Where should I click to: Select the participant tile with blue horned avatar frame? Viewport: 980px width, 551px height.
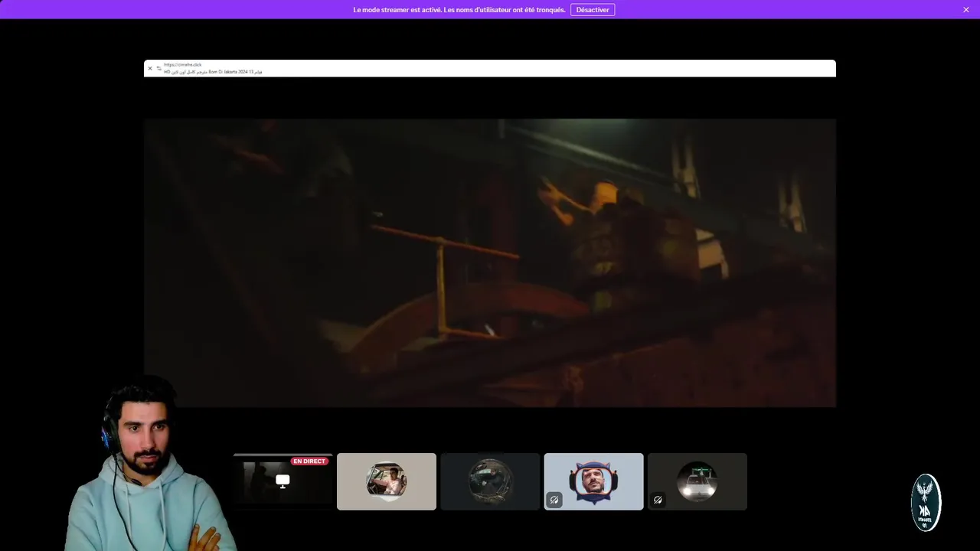click(x=593, y=481)
